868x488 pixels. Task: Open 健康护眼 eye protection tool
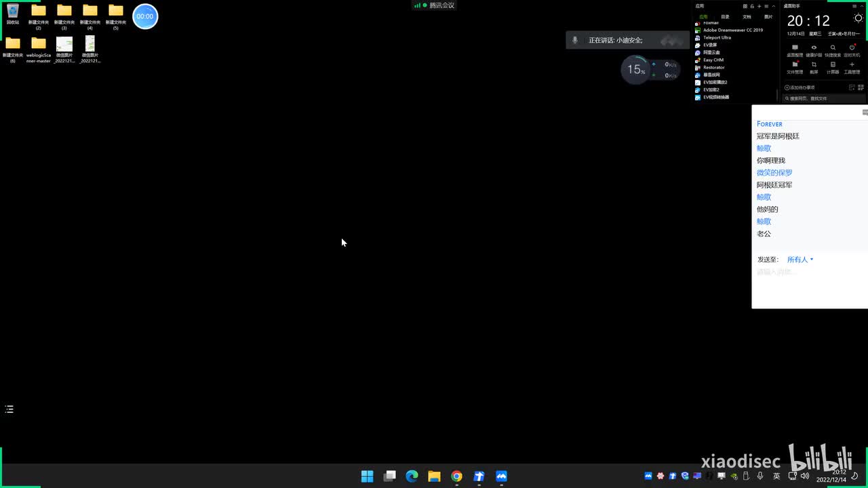[x=814, y=51]
